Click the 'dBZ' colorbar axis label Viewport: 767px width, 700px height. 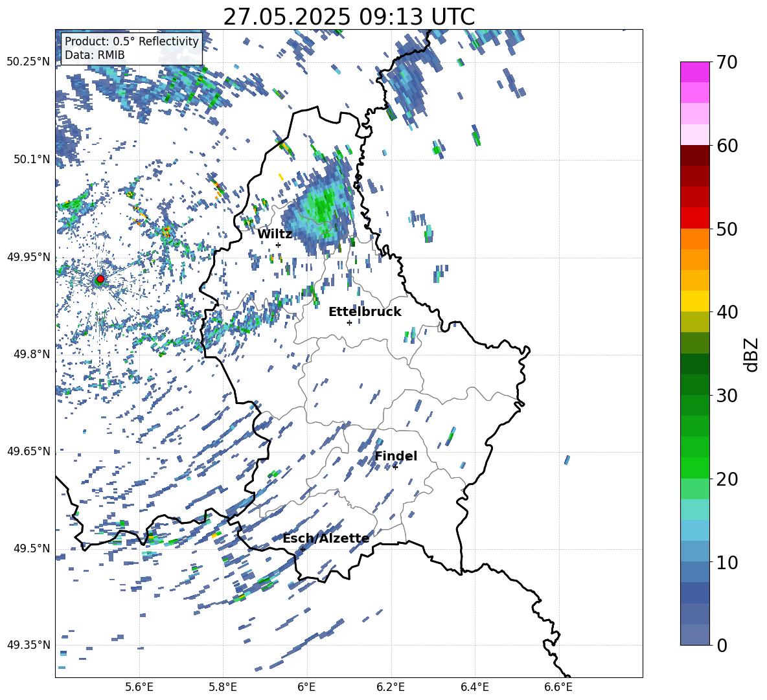point(752,354)
